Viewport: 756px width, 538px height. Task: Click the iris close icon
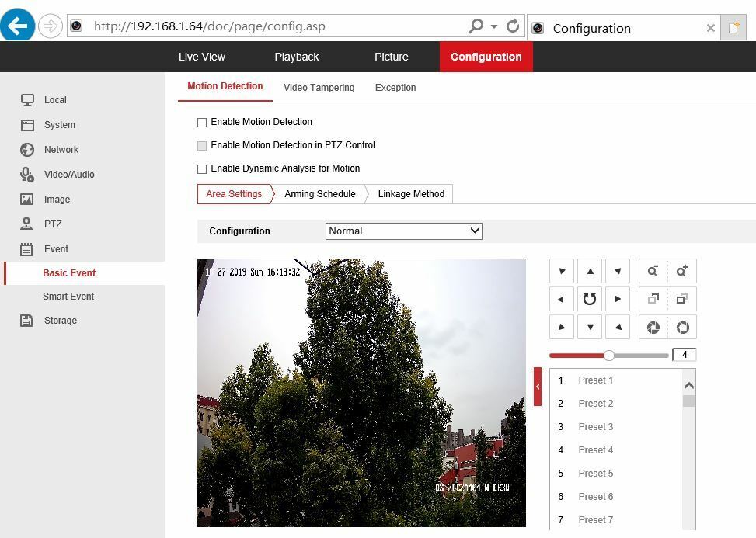coord(653,328)
